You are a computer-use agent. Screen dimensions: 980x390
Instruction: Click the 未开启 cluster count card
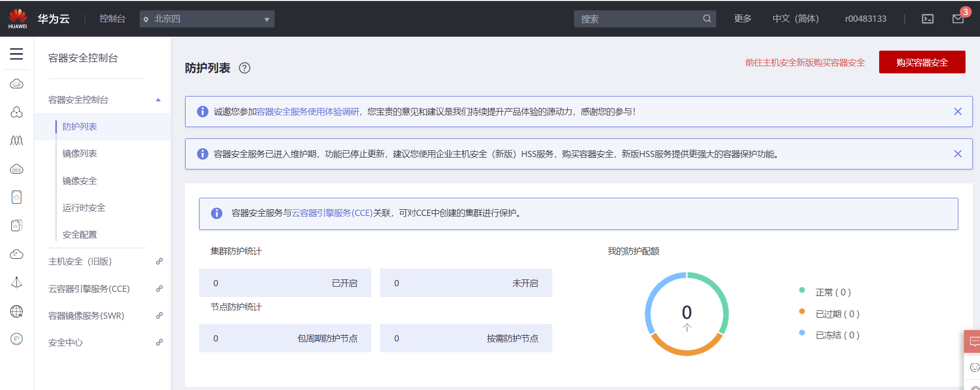[x=466, y=283]
